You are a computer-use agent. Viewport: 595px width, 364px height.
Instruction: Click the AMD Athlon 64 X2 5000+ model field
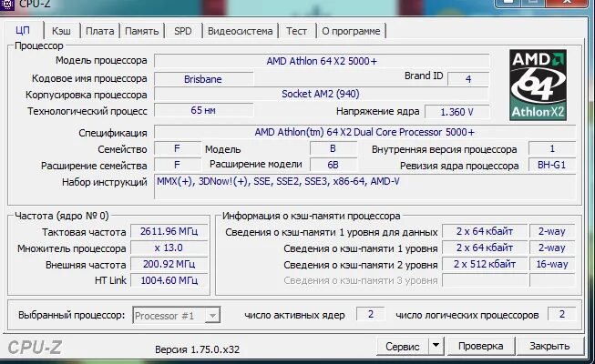(322, 61)
